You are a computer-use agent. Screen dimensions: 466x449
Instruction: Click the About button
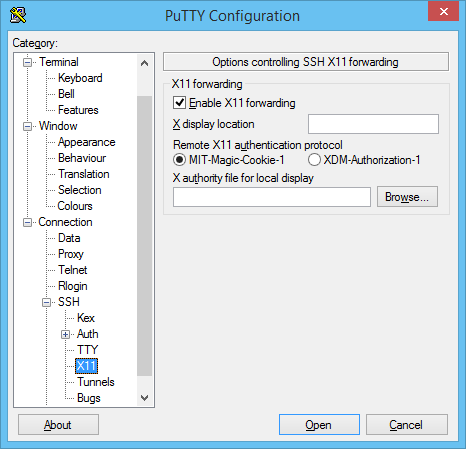(58, 425)
